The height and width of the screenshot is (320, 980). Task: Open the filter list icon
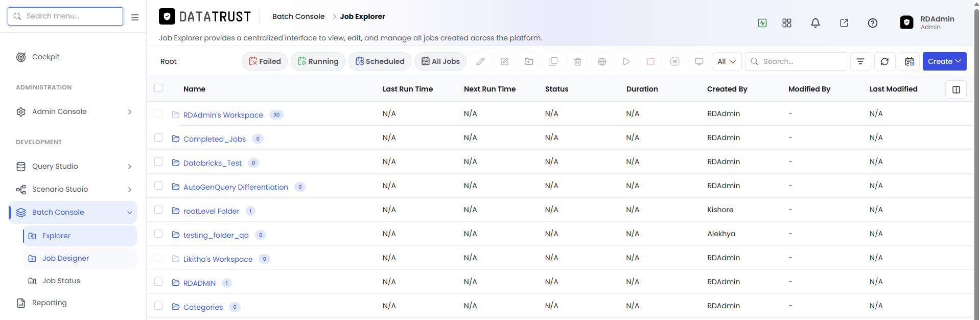pos(860,61)
